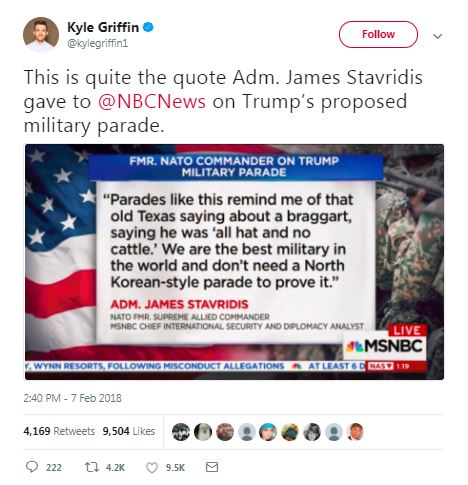Viewport: 468px width, 485px height.
Task: Click the reply speech bubble icon
Action: tap(32, 467)
